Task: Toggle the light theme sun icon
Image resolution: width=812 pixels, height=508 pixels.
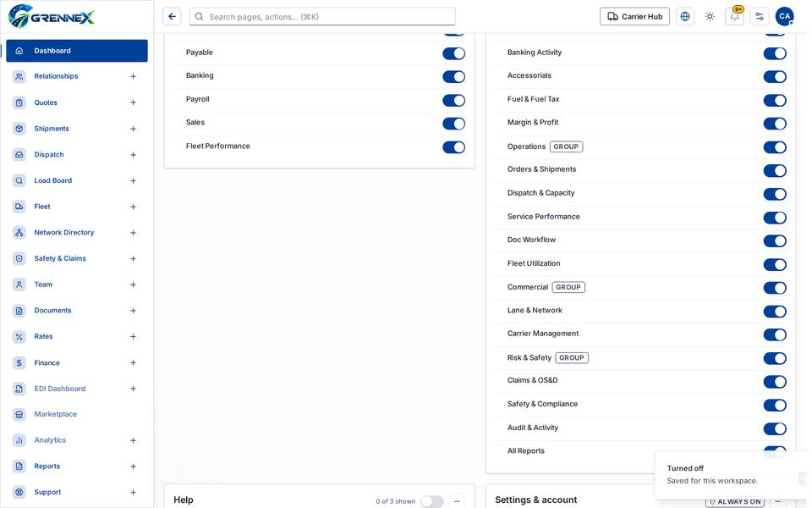Action: (710, 17)
